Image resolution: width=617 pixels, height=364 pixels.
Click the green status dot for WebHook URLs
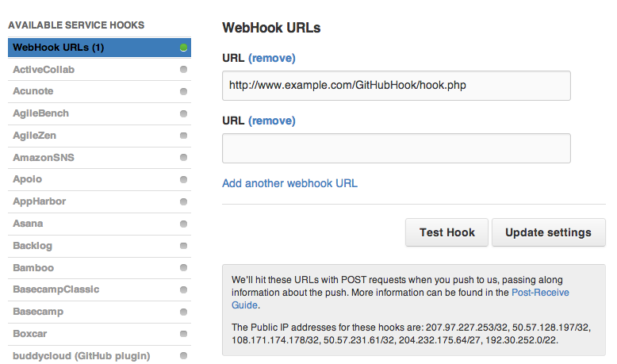[x=184, y=48]
